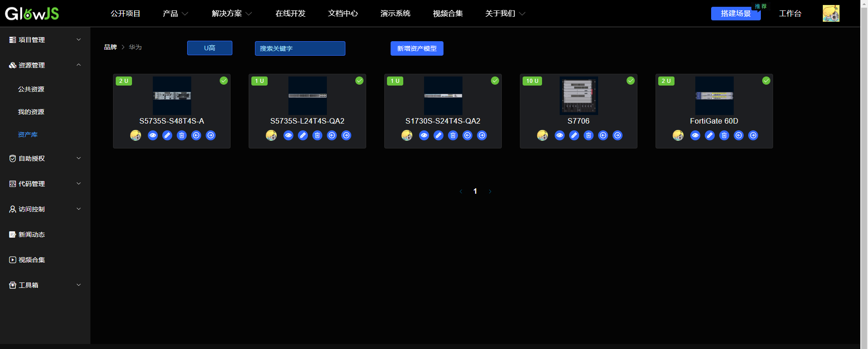Open user avatar in the top bar
This screenshot has height=349, width=868.
[x=831, y=14]
